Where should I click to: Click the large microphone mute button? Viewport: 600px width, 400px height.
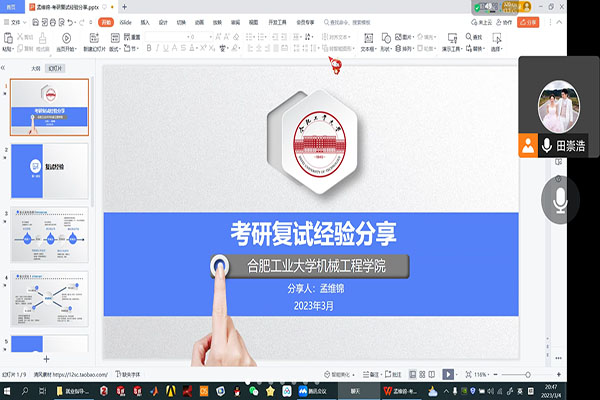(559, 200)
